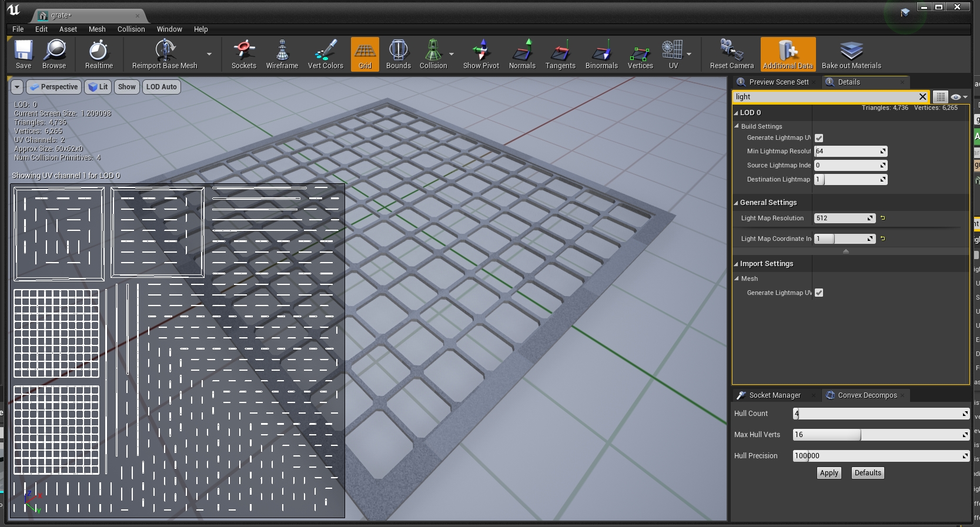The image size is (980, 527).
Task: Toggle the Wireframe view icon
Action: pyautogui.click(x=282, y=54)
